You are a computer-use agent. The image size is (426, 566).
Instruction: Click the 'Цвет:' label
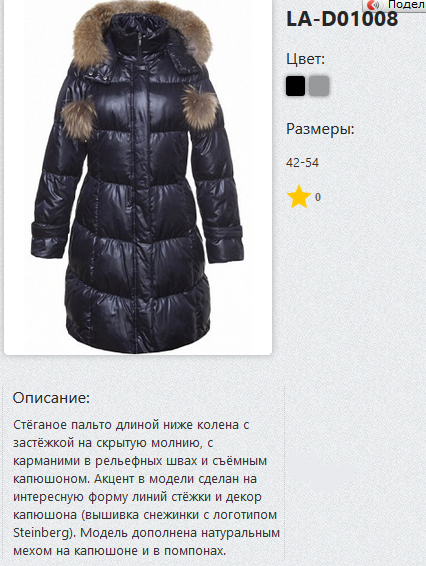coord(305,59)
